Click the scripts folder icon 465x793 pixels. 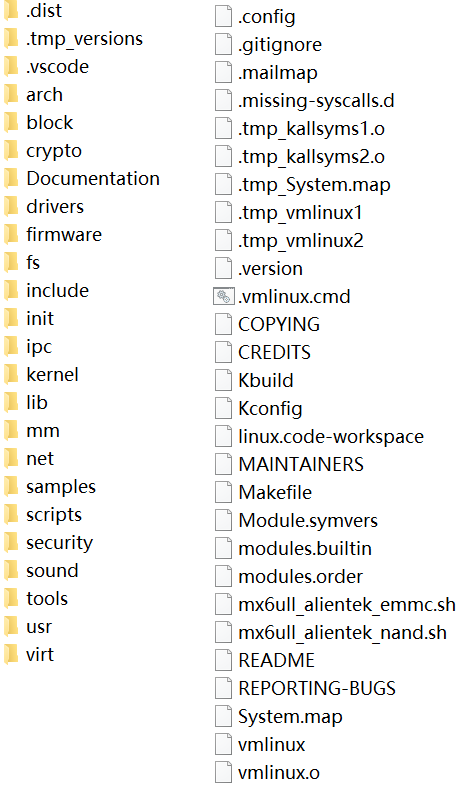(11, 515)
